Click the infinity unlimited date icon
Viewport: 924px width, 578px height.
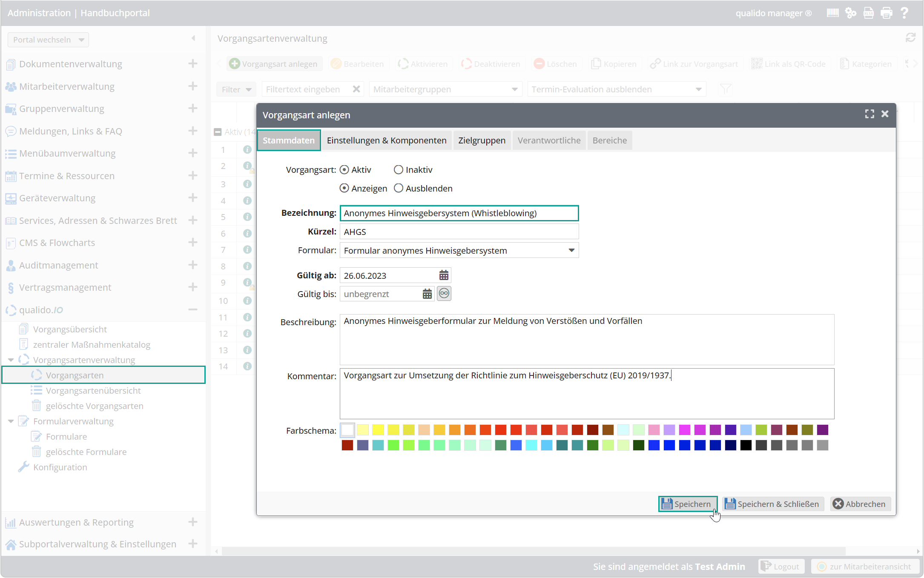pyautogui.click(x=444, y=293)
